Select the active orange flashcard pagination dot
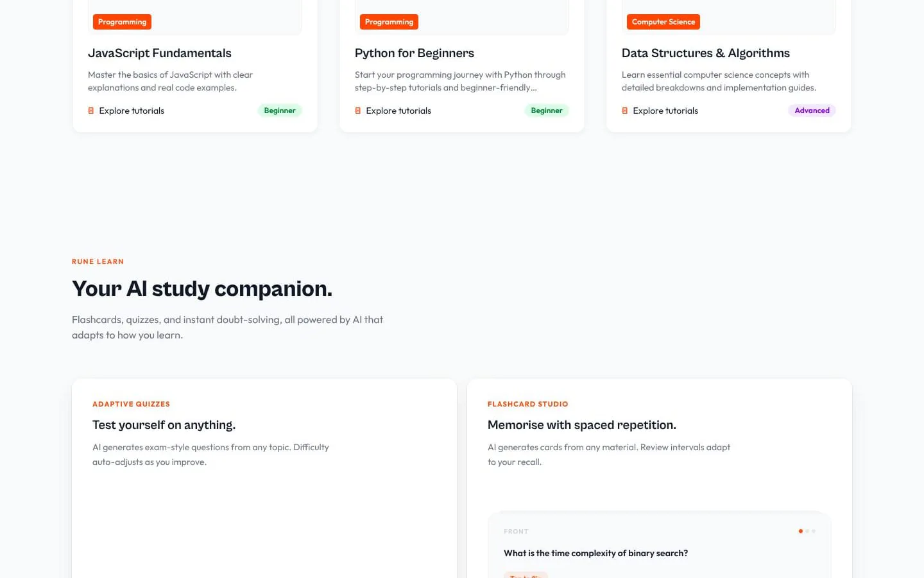This screenshot has width=924, height=578. pos(800,531)
